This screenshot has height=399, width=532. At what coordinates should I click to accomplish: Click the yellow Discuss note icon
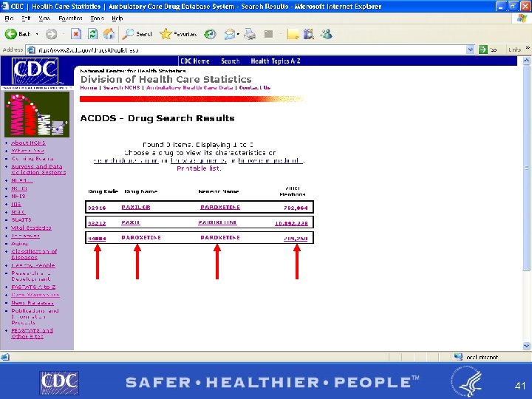point(293,34)
